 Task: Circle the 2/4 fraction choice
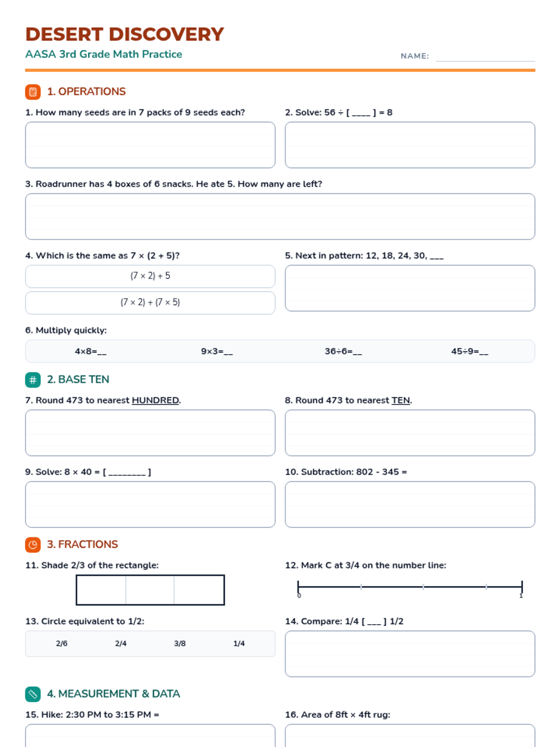pyautogui.click(x=121, y=644)
